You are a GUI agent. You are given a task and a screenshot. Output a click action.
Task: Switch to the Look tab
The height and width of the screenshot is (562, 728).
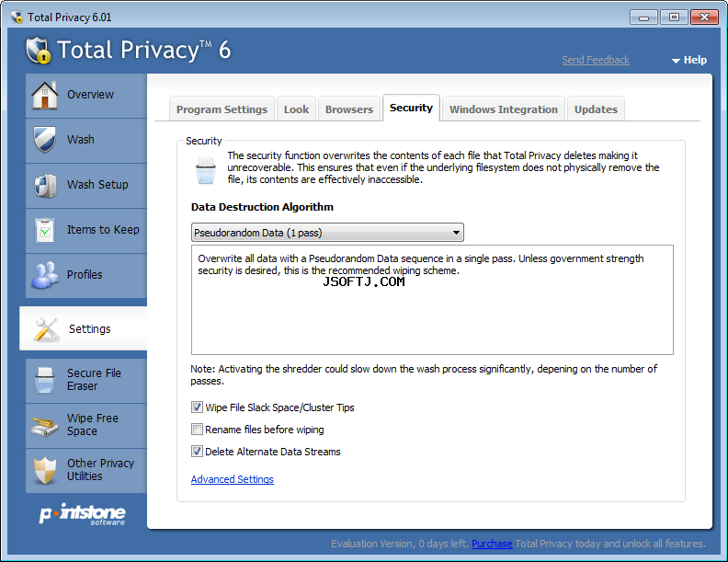[x=296, y=109]
